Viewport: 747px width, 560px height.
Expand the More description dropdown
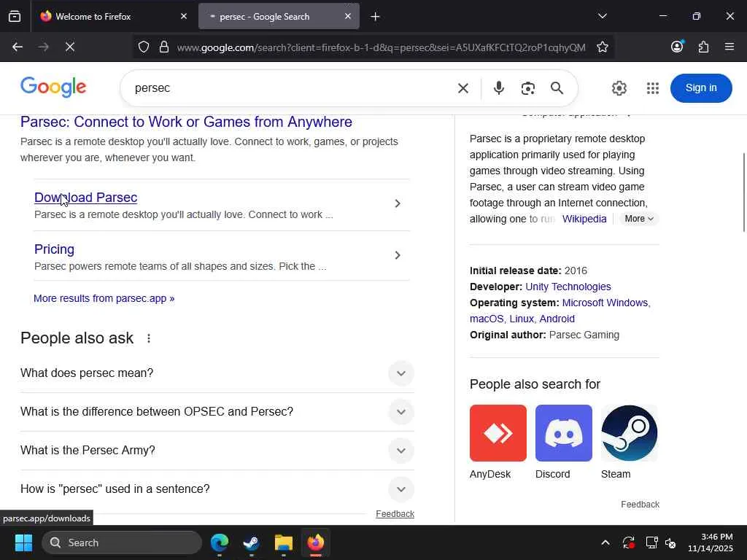[x=639, y=219]
